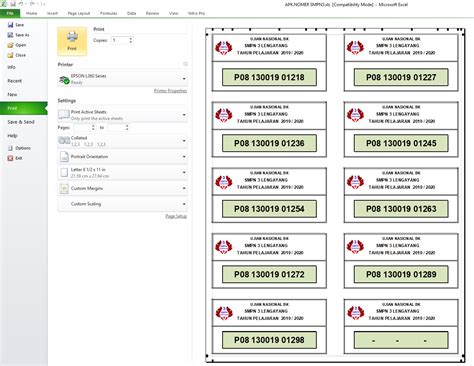
Task: Choose Save As in the sidebar
Action: click(18, 35)
